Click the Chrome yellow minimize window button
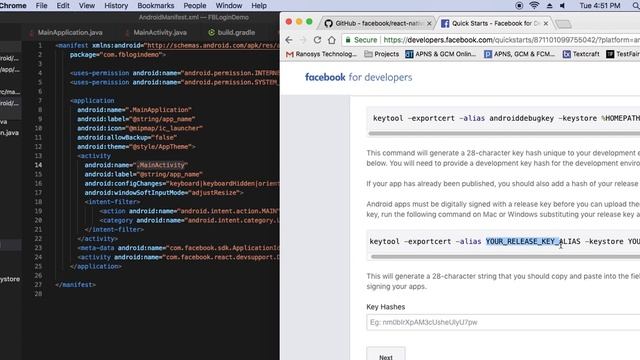The image size is (640, 360). coord(299,22)
